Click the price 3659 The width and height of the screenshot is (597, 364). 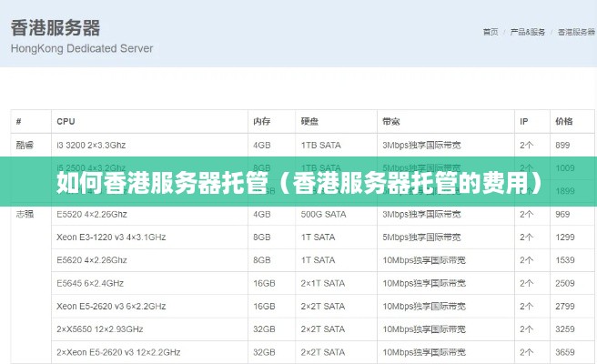[564, 352]
